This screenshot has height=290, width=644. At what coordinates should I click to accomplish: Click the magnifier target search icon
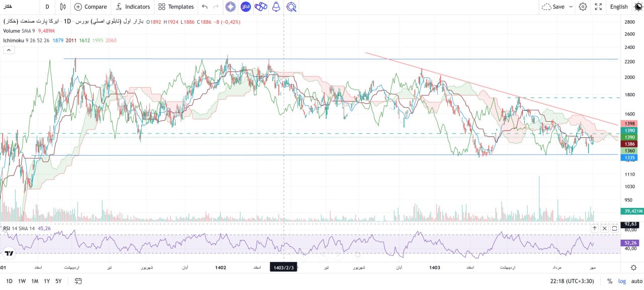pyautogui.click(x=291, y=7)
